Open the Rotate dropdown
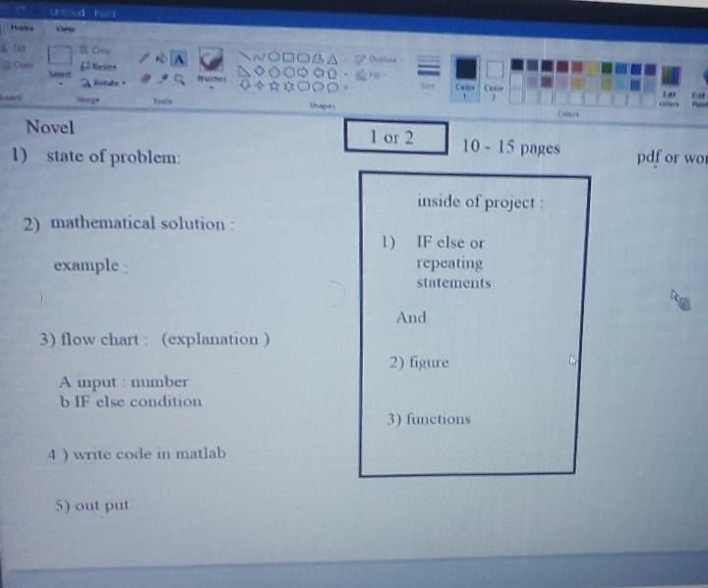The width and height of the screenshot is (708, 588). pos(104,83)
